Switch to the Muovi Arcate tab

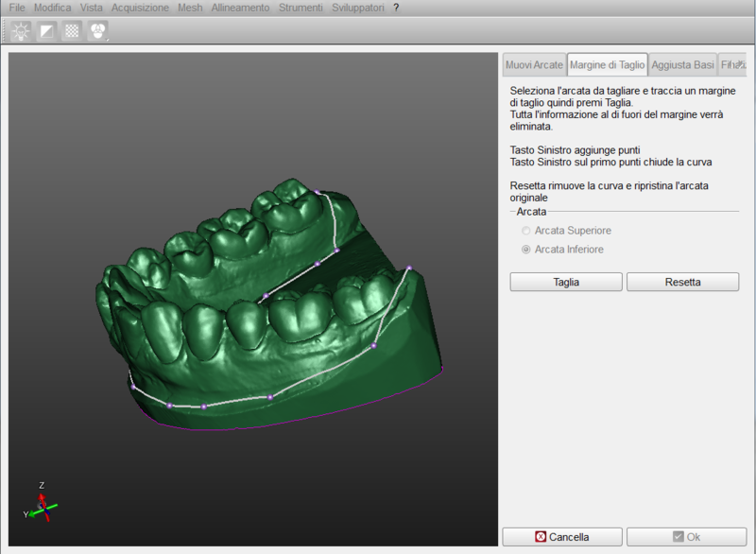pos(534,64)
